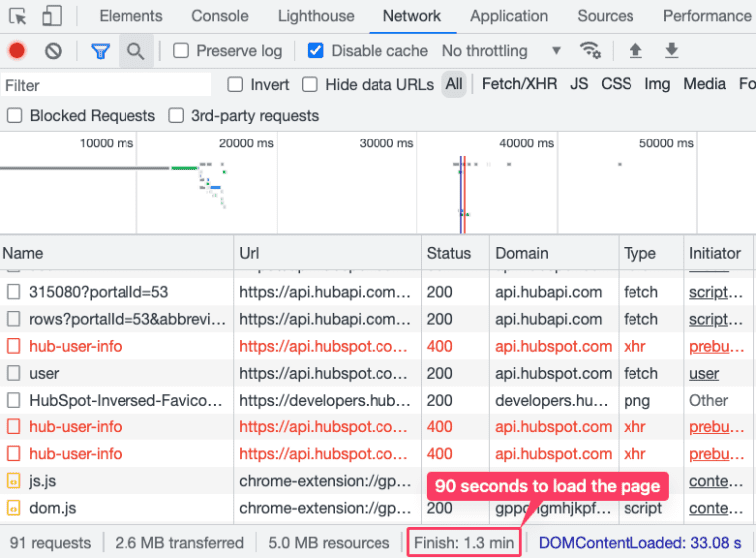
Task: Select the dom.js request name
Action: 53,508
